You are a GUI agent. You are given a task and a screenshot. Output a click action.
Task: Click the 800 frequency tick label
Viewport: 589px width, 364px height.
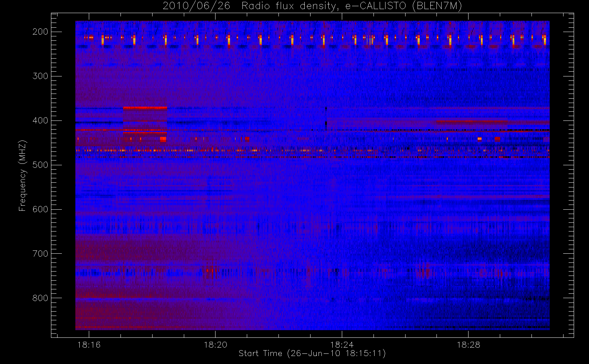tap(40, 298)
